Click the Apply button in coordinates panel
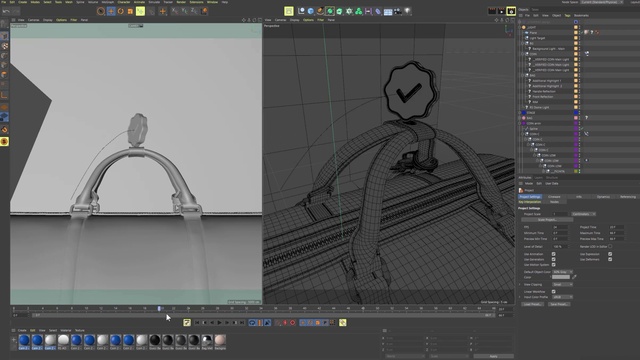The image size is (640, 360). 493,356
